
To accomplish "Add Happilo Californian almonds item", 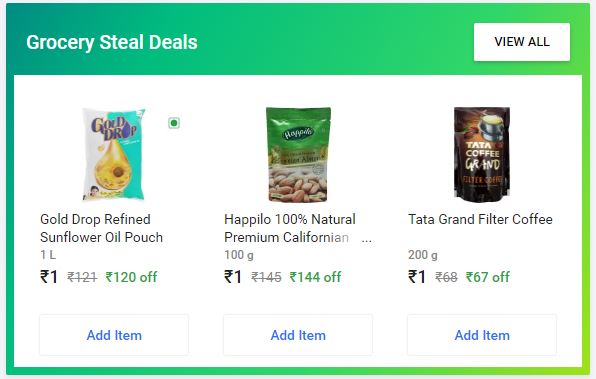I will point(298,335).
